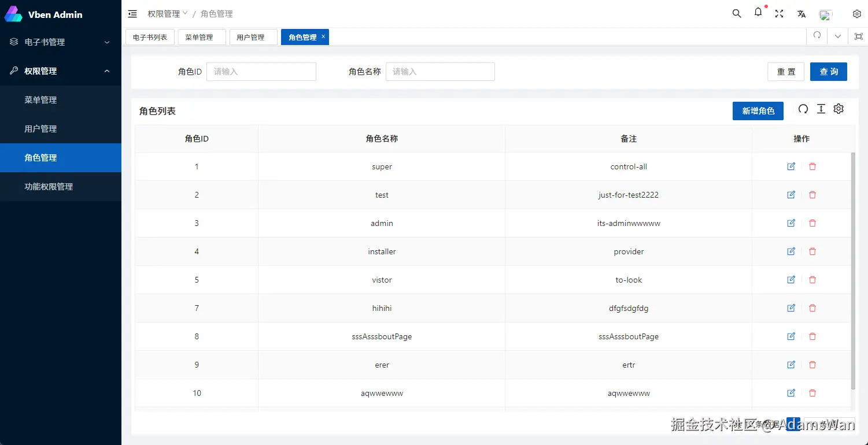Select the control-all remark cell

629,166
